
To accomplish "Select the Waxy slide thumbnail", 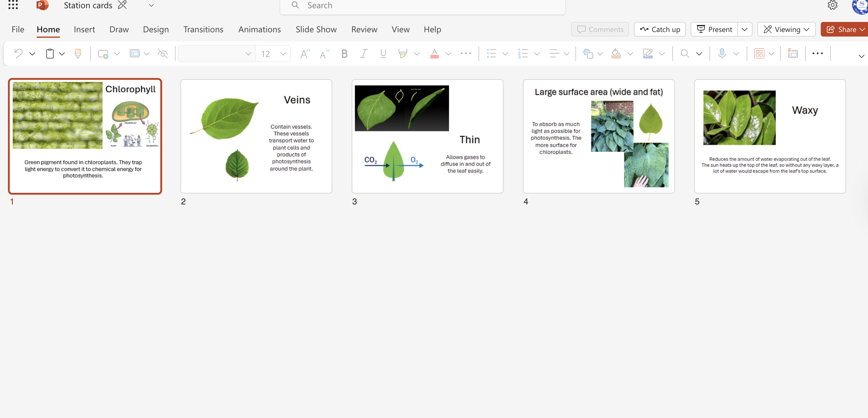I will pos(770,136).
